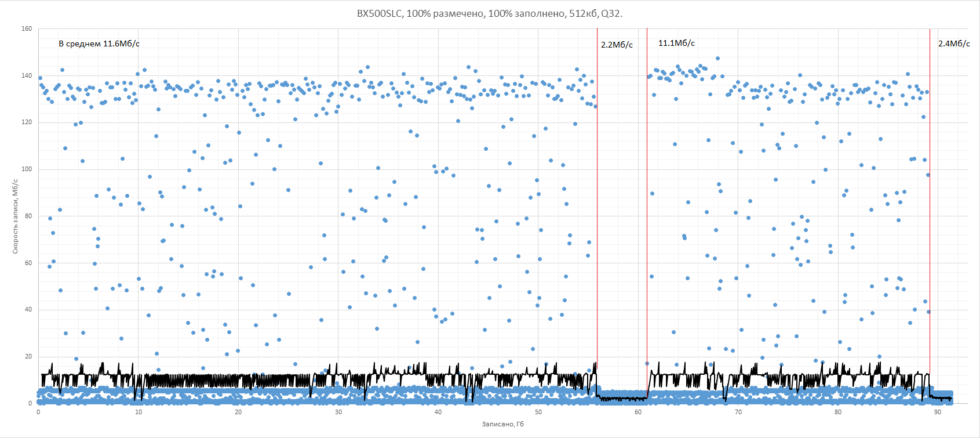
Task: Click the chart title starting with BX500SLC
Action: coord(490,13)
